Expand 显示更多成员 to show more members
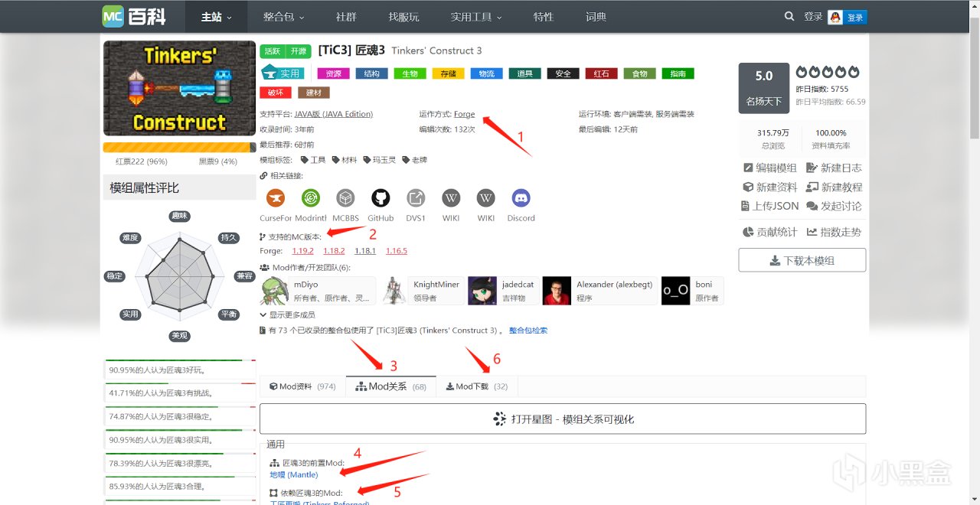 click(288, 314)
